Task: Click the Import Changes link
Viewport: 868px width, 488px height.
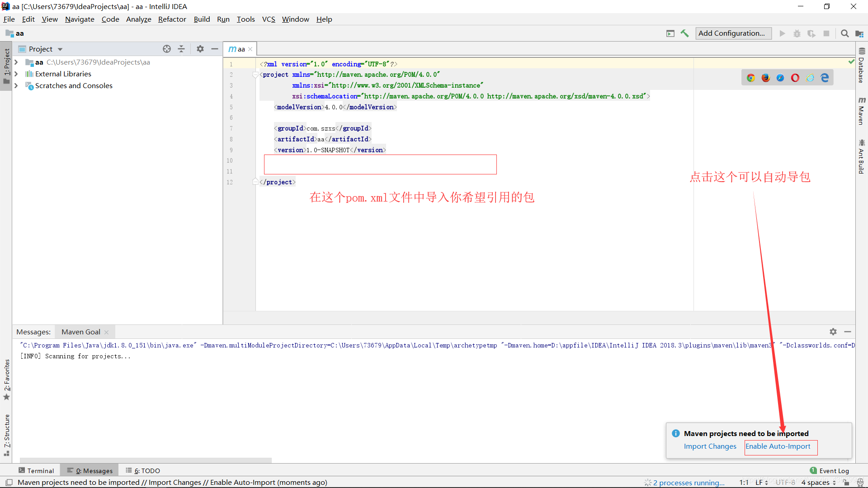Action: click(710, 446)
